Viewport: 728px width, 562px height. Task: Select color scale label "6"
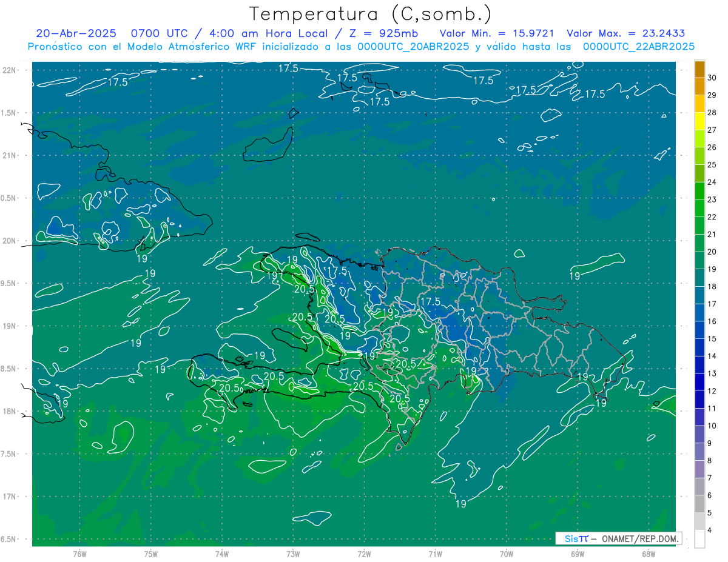710,495
